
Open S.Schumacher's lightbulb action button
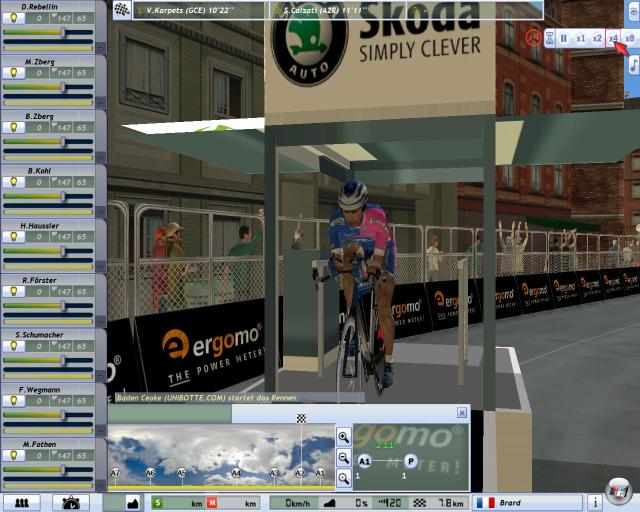point(13,346)
